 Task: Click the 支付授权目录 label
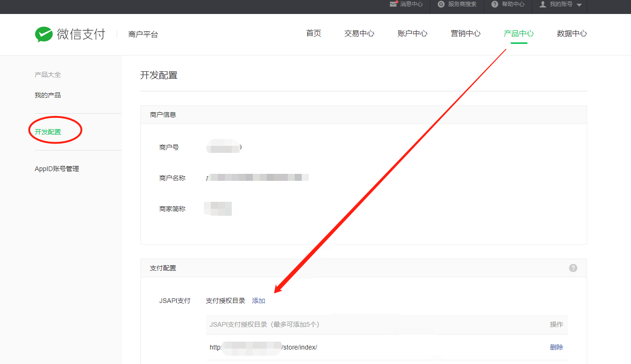pyautogui.click(x=225, y=301)
